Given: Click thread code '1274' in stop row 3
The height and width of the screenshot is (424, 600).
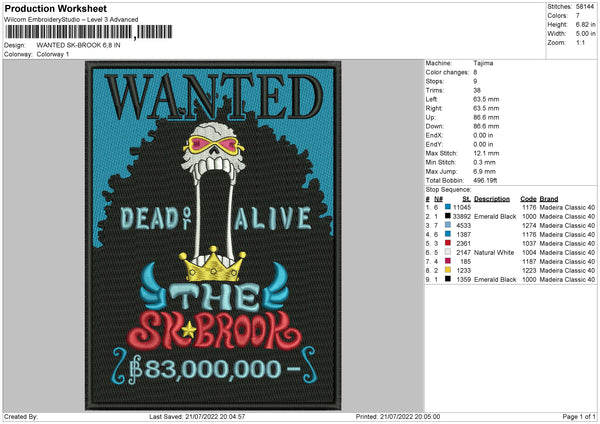Looking at the screenshot, I should 530,225.
